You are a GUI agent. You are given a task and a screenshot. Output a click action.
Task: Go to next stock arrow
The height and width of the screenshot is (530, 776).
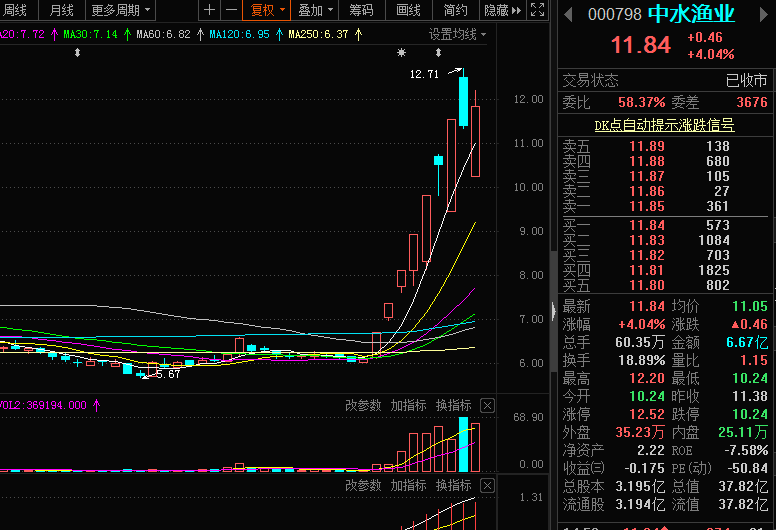765,15
